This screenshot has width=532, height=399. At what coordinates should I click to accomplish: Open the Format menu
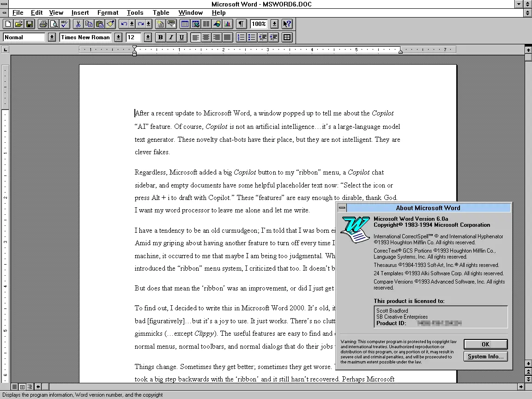click(108, 12)
